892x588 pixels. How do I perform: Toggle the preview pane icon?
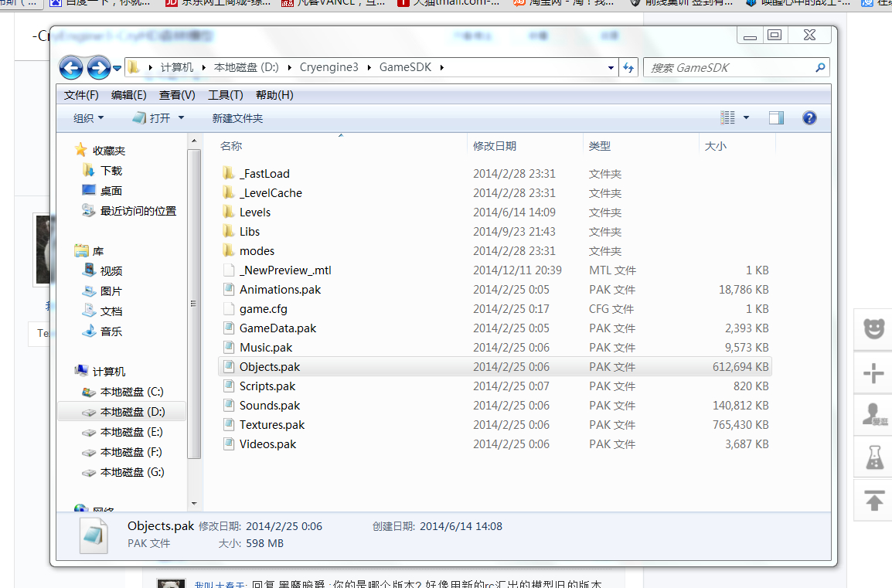[777, 117]
